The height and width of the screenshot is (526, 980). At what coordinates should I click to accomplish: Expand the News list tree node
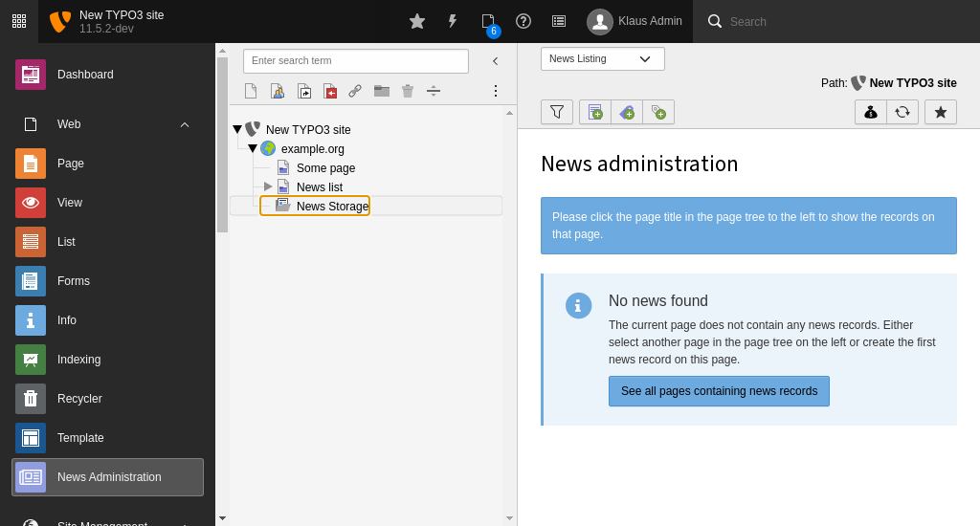pyautogui.click(x=268, y=186)
